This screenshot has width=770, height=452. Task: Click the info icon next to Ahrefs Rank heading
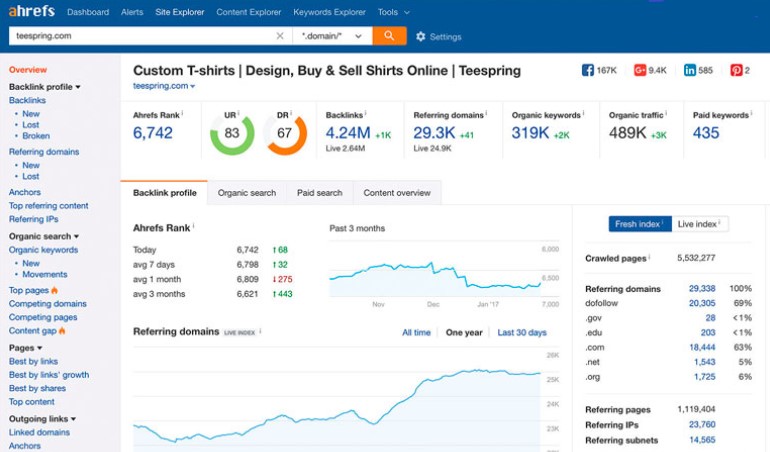[x=193, y=226]
